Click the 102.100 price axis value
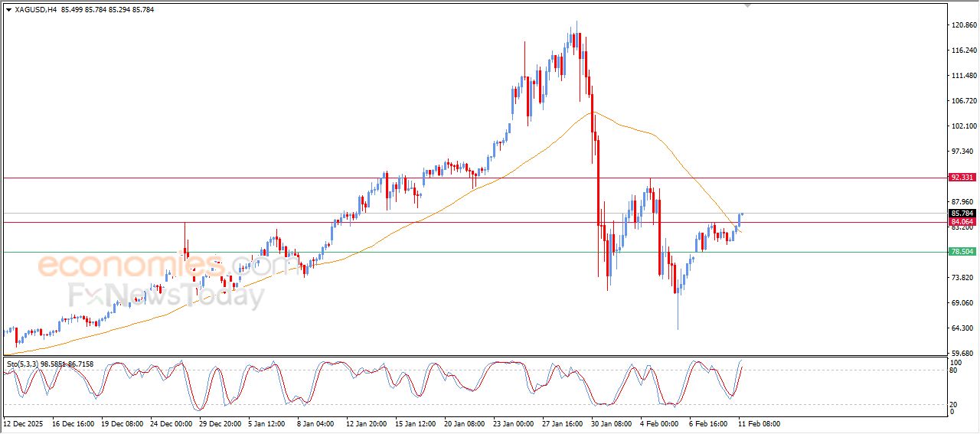Viewport: 980px width, 434px height. [962, 126]
